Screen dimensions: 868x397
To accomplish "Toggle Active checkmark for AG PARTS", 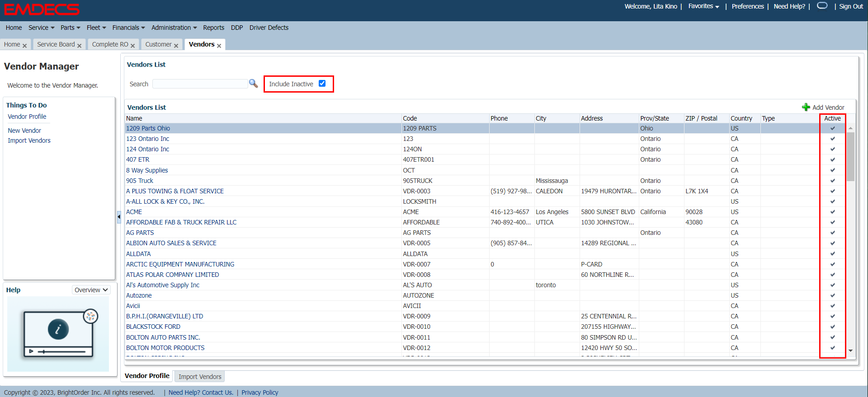I will [832, 233].
